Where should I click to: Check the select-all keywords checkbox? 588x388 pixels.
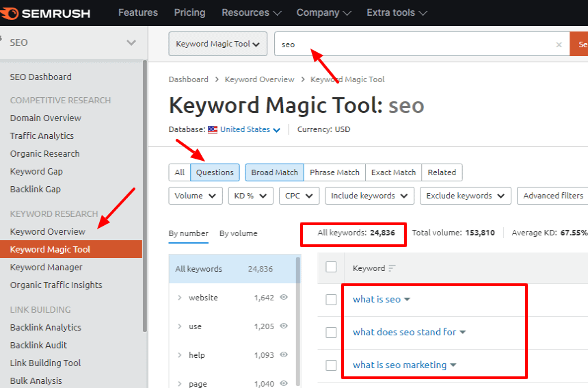[x=331, y=267]
